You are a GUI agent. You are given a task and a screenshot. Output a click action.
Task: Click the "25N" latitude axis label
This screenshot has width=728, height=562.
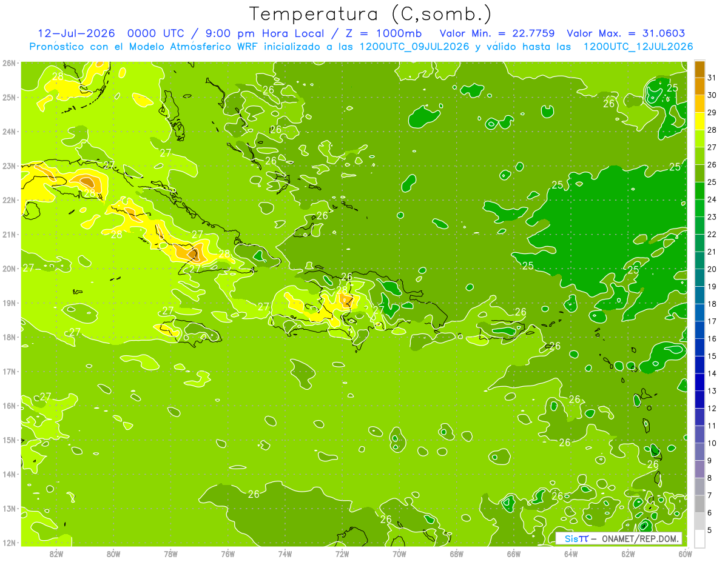click(x=8, y=97)
